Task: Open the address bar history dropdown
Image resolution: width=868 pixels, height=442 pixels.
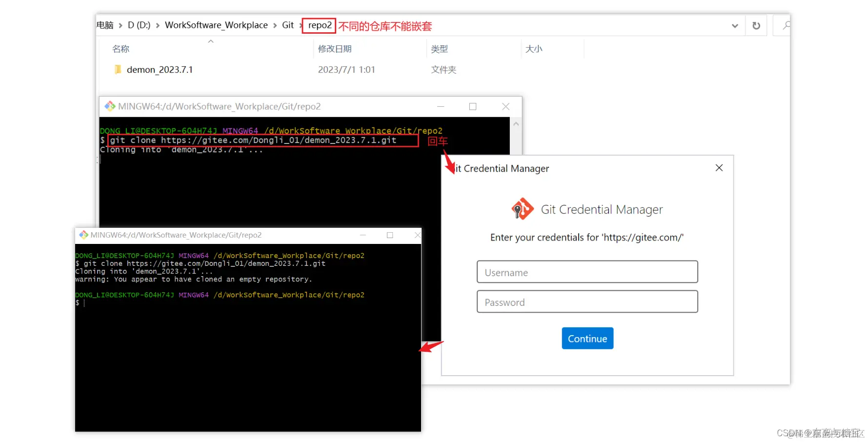Action: pyautogui.click(x=735, y=25)
